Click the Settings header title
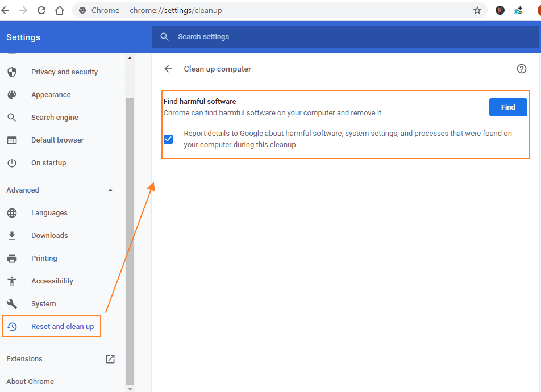Screen dimensions: 541x392 pos(23,37)
